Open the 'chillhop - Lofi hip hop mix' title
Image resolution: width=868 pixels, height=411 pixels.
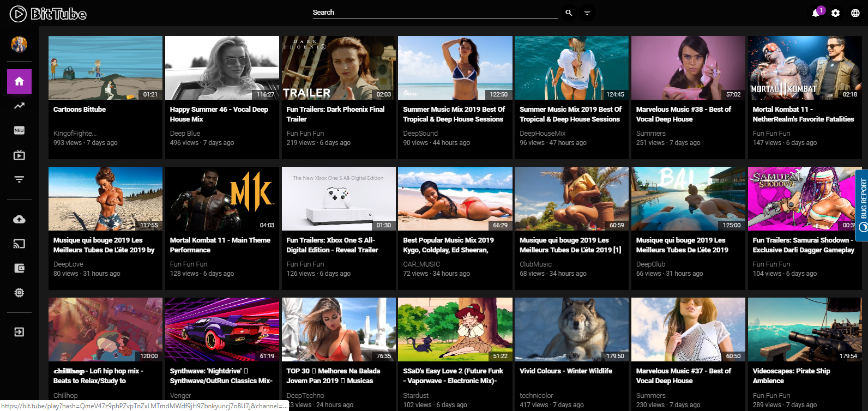click(x=98, y=376)
